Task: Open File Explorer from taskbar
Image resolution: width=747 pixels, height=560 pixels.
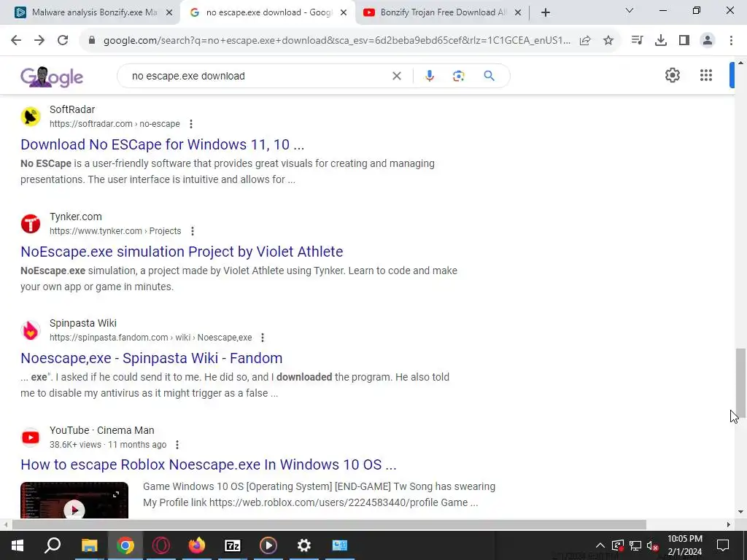Action: click(89, 545)
